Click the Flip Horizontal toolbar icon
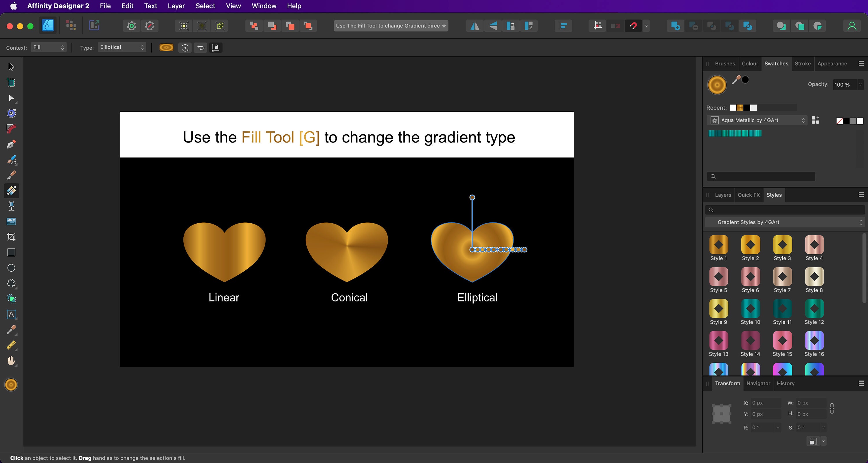This screenshot has width=868, height=463. (x=474, y=26)
